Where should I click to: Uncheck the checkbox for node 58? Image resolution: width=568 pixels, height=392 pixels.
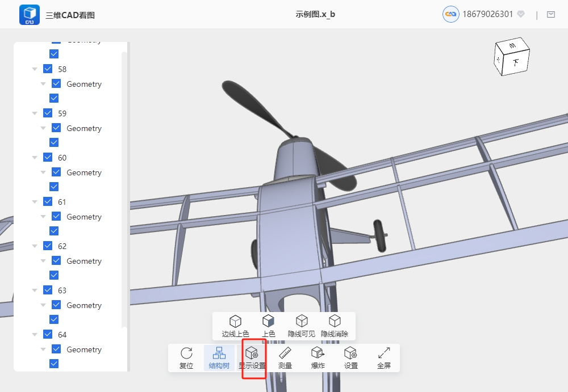point(48,69)
